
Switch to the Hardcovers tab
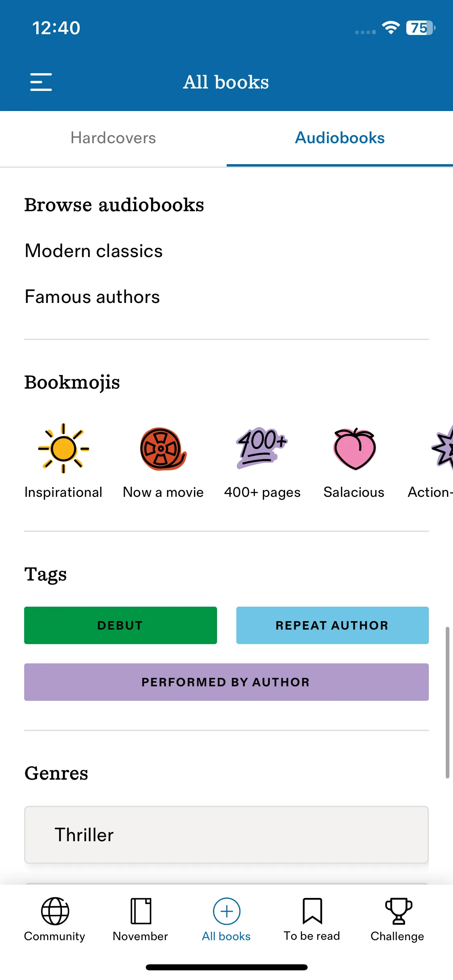113,138
